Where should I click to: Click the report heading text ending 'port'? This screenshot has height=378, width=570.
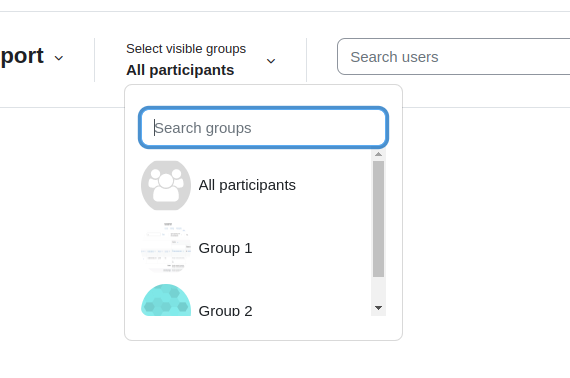22,56
